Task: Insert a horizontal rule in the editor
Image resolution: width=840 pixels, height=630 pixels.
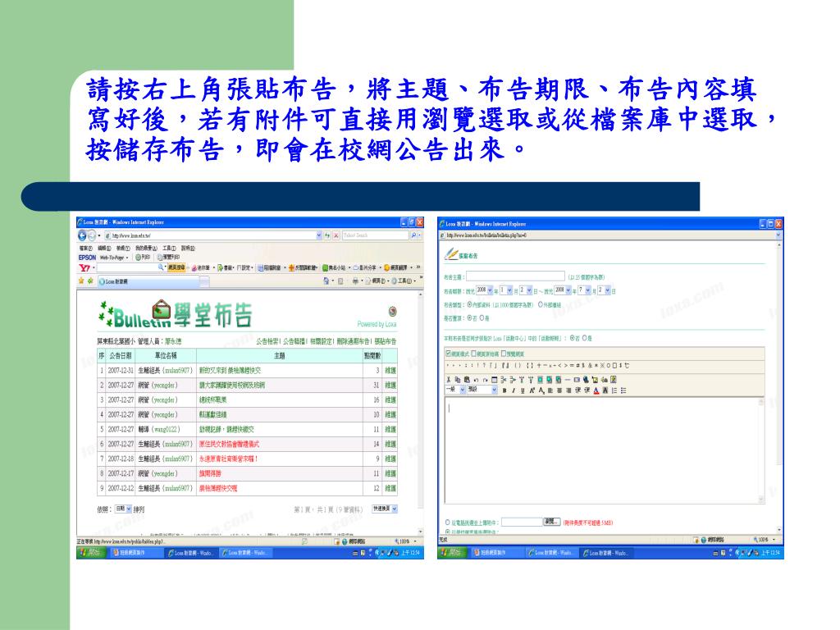Action: (568, 380)
